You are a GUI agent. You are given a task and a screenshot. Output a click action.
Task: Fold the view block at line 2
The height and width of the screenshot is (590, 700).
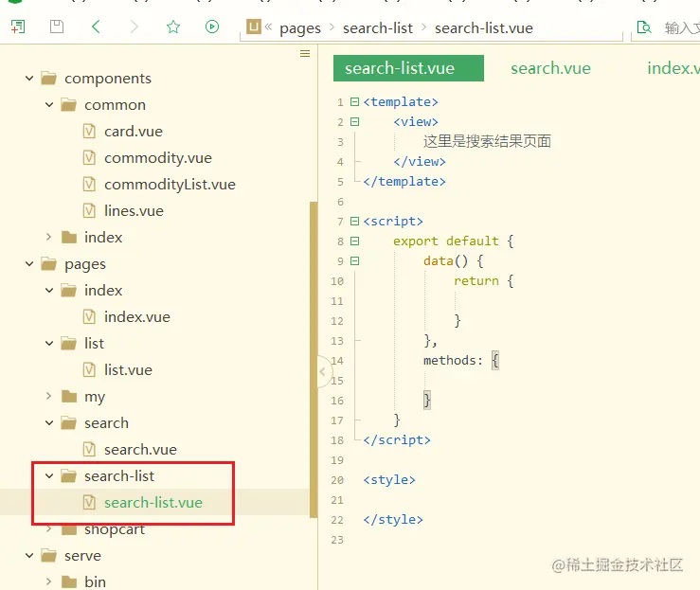tap(355, 122)
